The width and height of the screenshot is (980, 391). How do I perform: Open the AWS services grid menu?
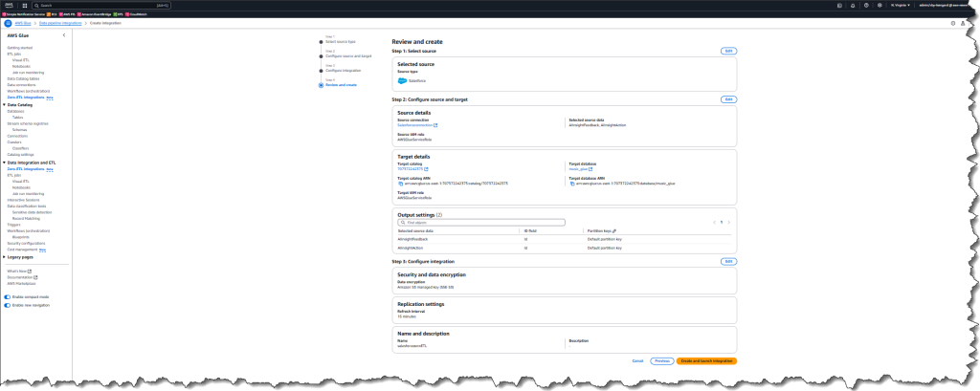click(25, 5)
